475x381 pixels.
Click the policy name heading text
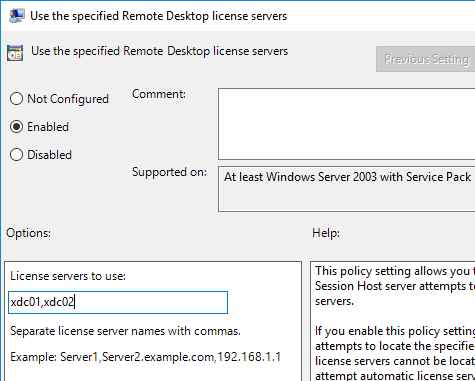pyautogui.click(x=160, y=51)
